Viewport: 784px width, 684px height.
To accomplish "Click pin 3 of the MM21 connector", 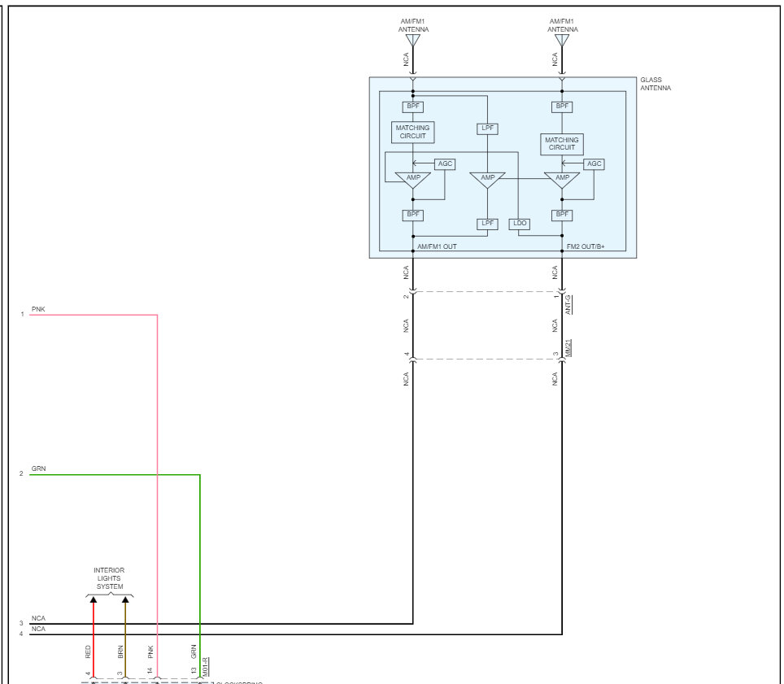I will 555,354.
